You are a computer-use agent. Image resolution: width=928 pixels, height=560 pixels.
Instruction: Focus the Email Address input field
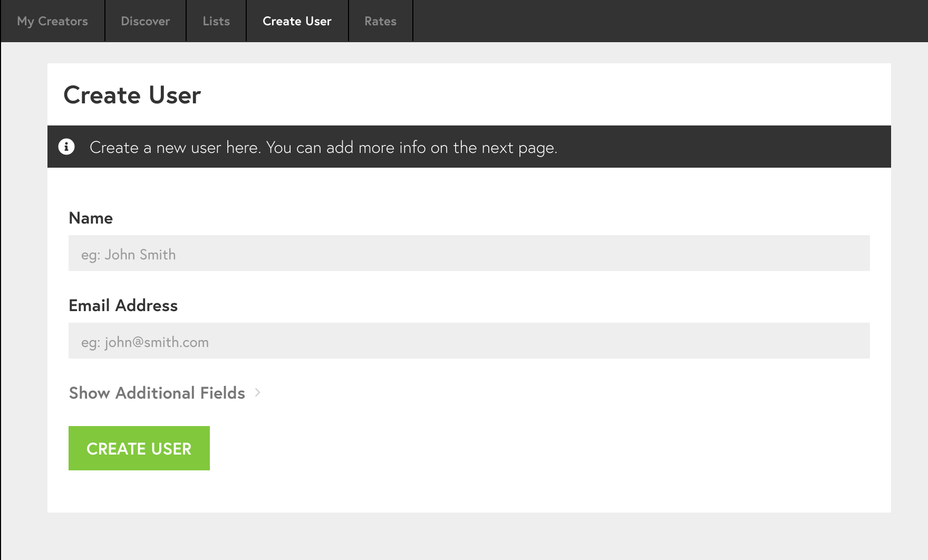click(469, 341)
